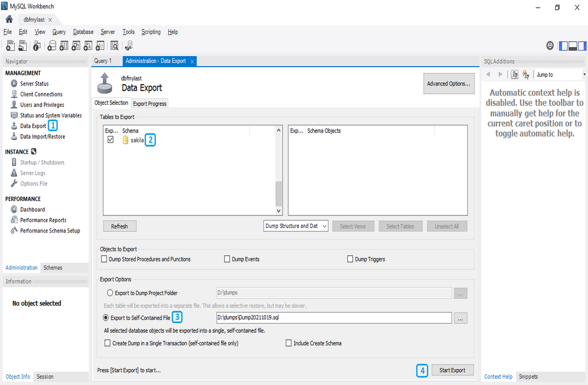Screen dimensions: 588x385
Task: Open Data Import/Restore
Action: [42, 137]
